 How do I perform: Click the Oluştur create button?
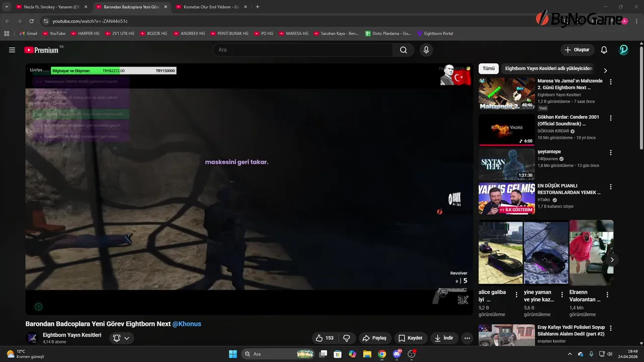pyautogui.click(x=577, y=50)
